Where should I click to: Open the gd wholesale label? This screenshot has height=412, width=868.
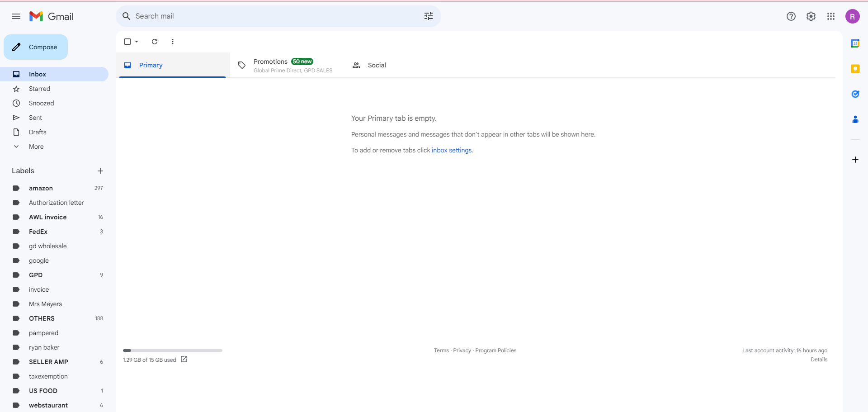pyautogui.click(x=54, y=246)
